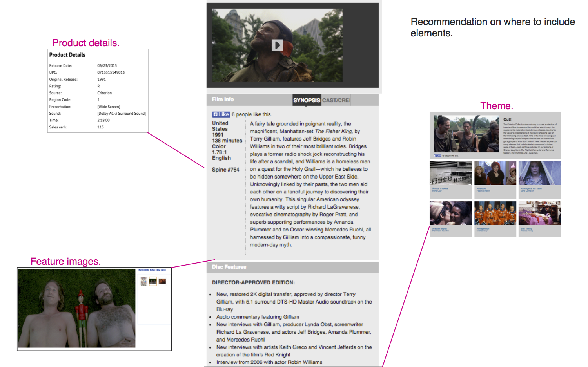Switch to the SYNOPSIS tab
This screenshot has height=367, width=588.
[x=307, y=100]
